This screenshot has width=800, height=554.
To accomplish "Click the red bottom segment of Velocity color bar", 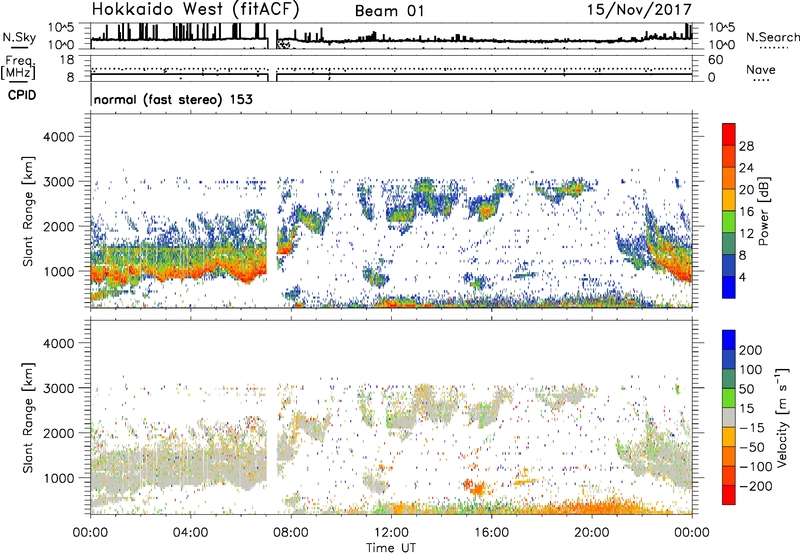I will tap(729, 495).
